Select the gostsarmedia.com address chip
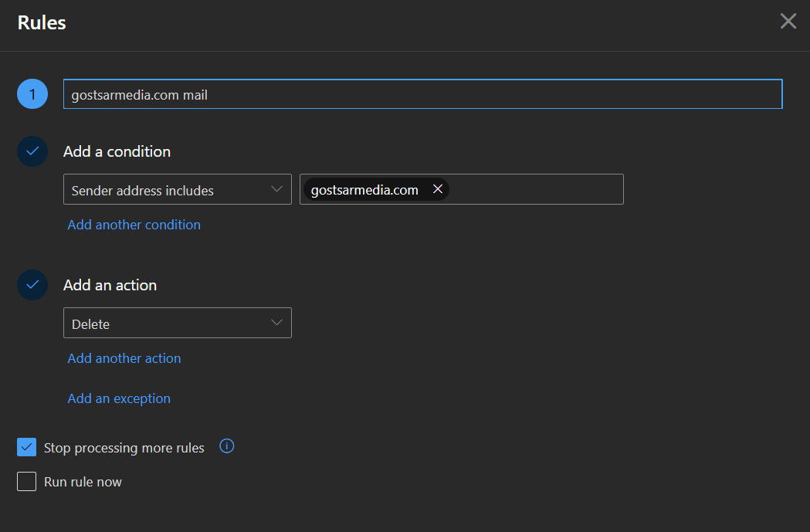The height and width of the screenshot is (532, 810). (364, 189)
